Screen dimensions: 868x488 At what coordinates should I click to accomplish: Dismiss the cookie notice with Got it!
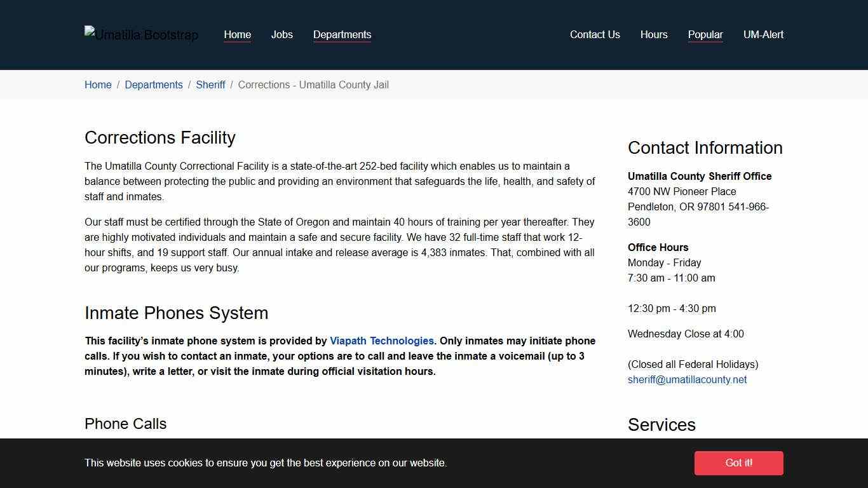click(738, 463)
